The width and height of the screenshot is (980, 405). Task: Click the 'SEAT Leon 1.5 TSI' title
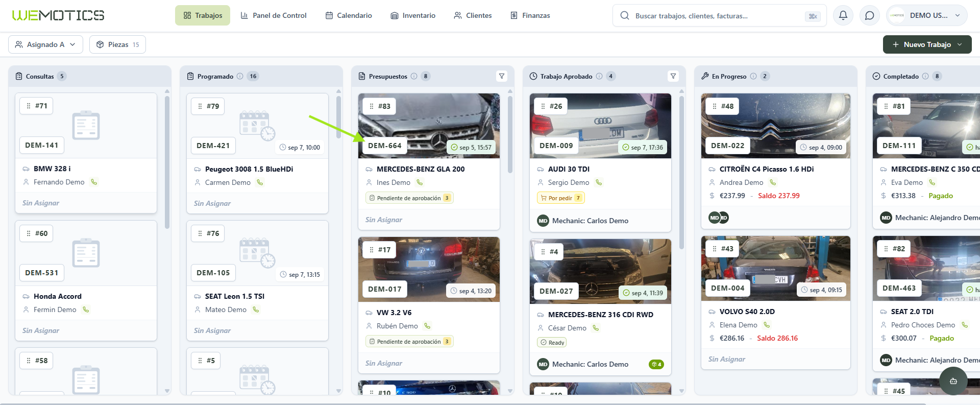point(235,296)
